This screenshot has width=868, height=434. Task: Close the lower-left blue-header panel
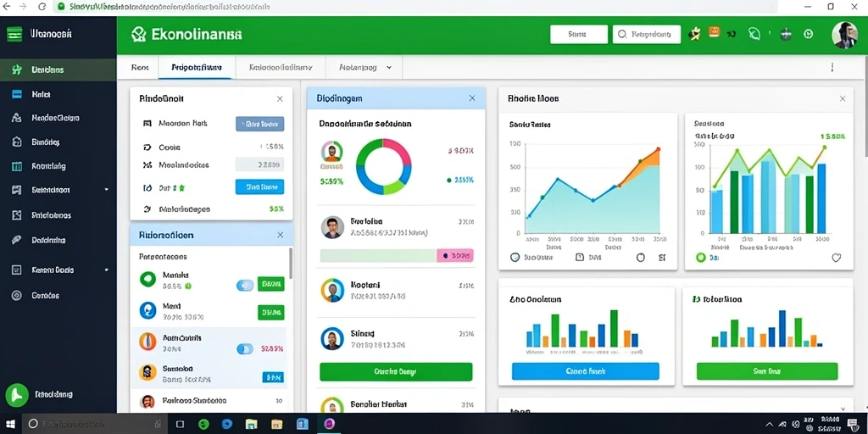click(x=280, y=236)
